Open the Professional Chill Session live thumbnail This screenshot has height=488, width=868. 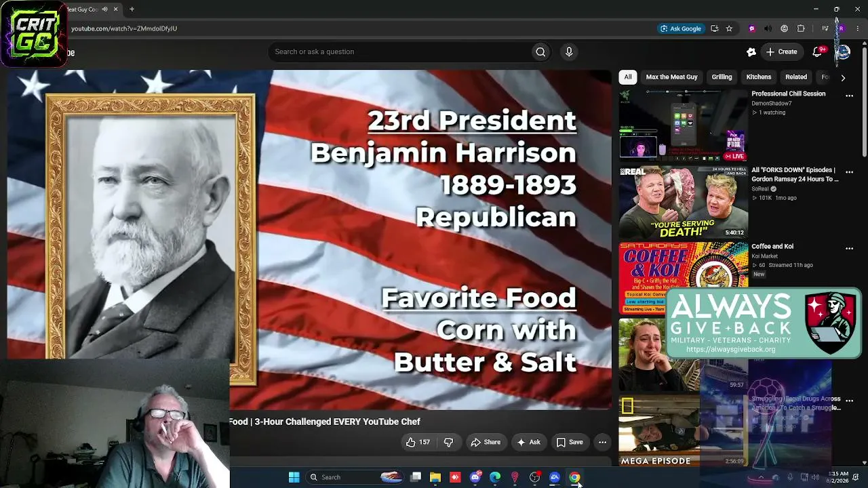pos(683,125)
